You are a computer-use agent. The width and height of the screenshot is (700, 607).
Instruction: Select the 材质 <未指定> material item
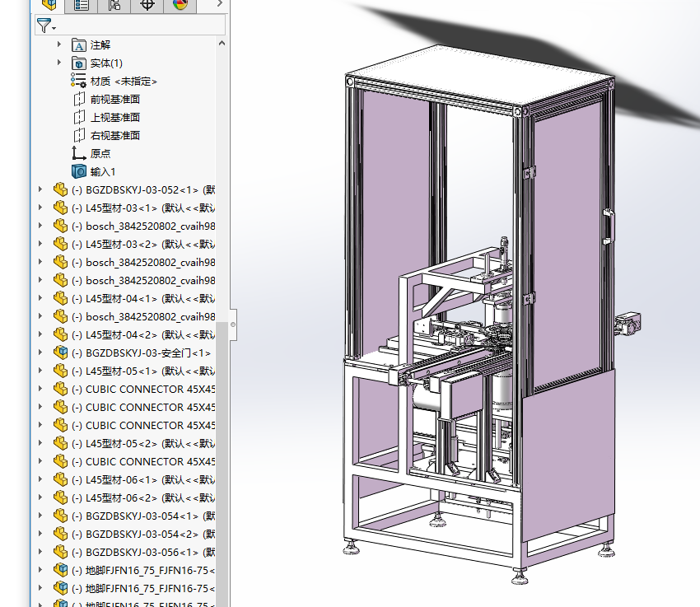(x=124, y=81)
